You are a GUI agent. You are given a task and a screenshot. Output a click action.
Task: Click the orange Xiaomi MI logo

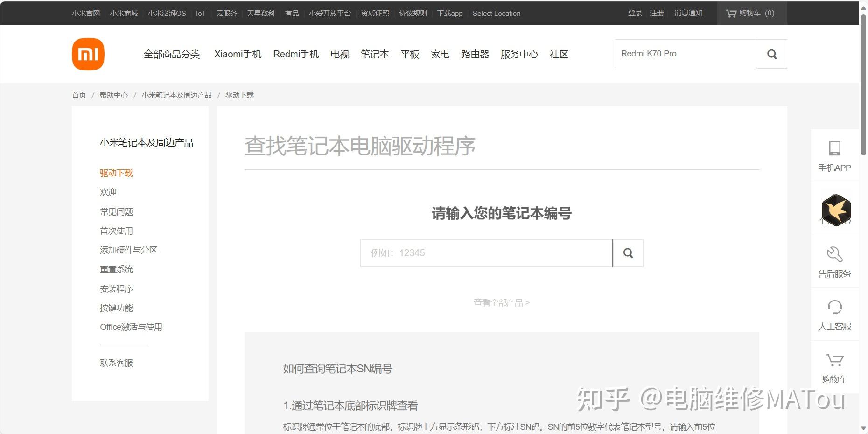click(88, 54)
